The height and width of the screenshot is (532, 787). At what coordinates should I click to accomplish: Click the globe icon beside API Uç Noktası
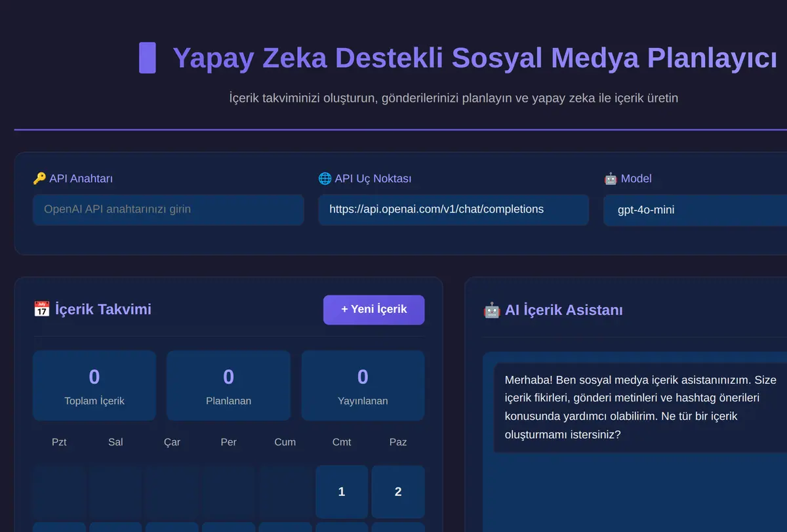point(325,178)
